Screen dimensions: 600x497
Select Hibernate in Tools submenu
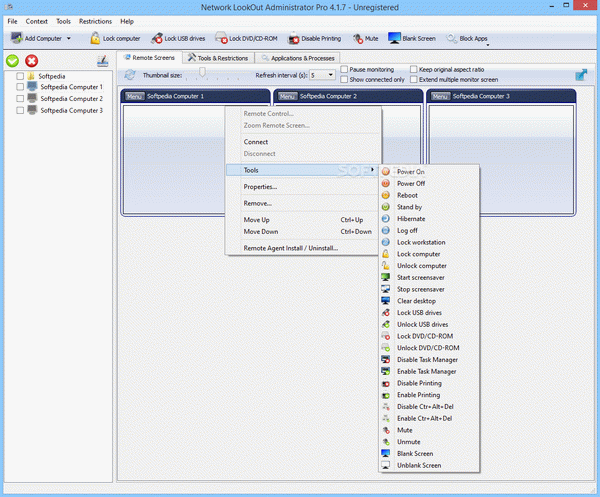pyautogui.click(x=429, y=219)
